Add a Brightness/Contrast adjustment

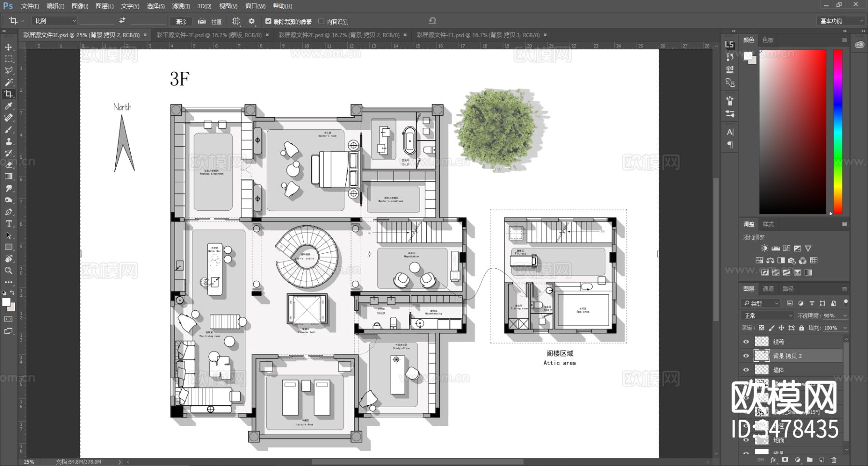[764, 248]
